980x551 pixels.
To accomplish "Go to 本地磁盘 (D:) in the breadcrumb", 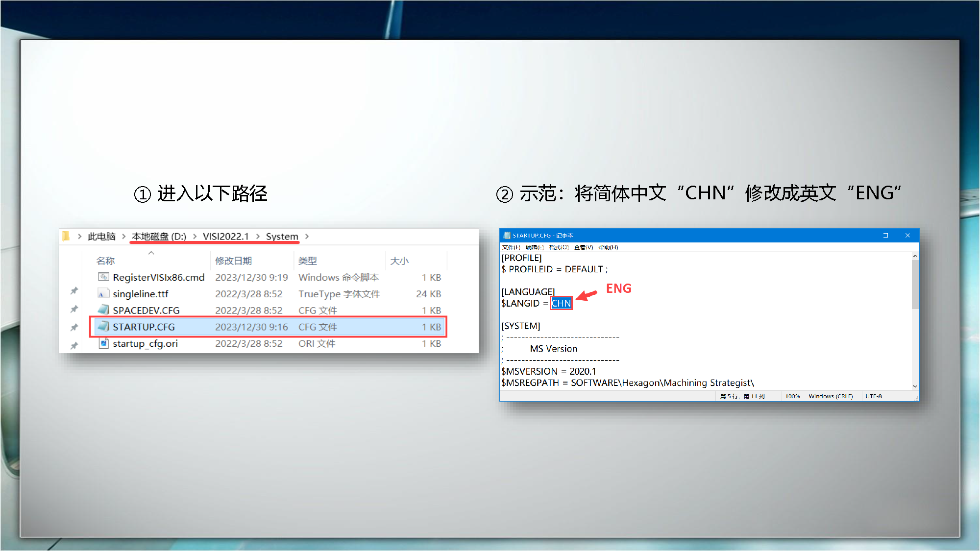I will click(159, 237).
